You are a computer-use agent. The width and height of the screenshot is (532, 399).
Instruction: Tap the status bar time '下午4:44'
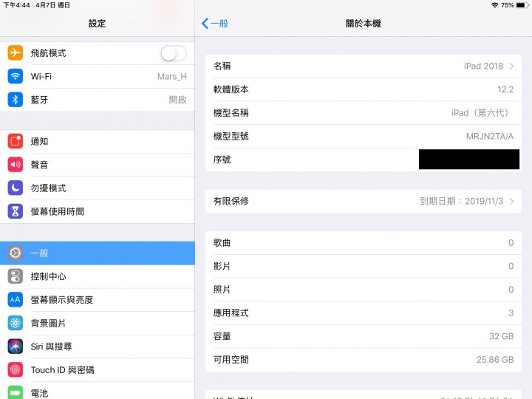16,5
